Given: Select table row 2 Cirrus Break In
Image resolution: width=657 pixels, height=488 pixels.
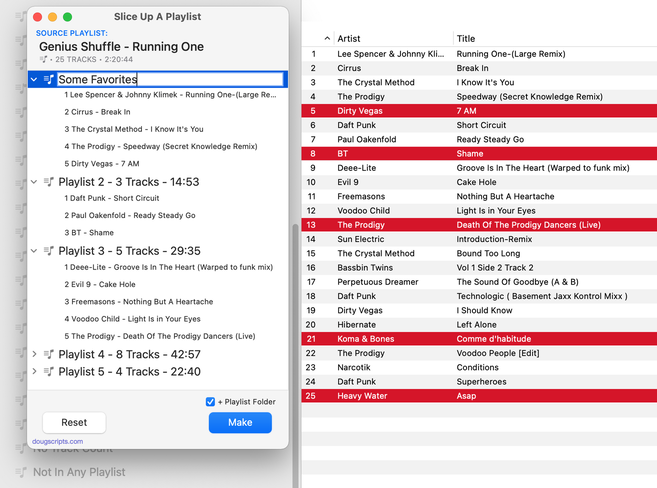Looking at the screenshot, I should point(479,68).
